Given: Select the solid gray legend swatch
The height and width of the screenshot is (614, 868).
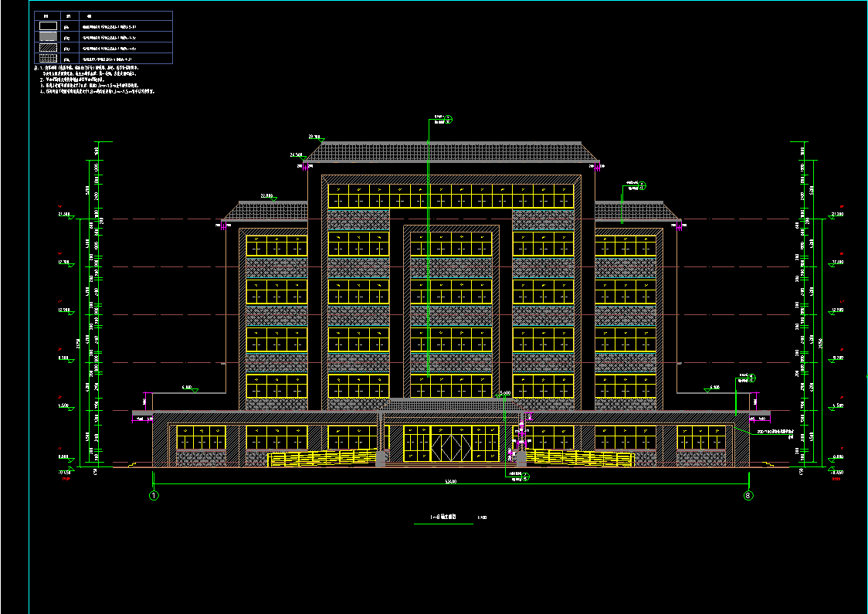Looking at the screenshot, I should (48, 36).
